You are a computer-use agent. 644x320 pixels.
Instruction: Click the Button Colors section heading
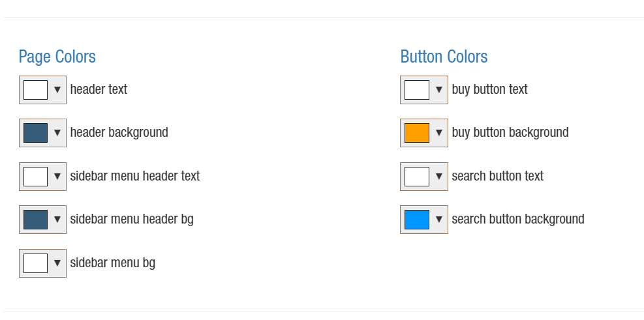[444, 57]
